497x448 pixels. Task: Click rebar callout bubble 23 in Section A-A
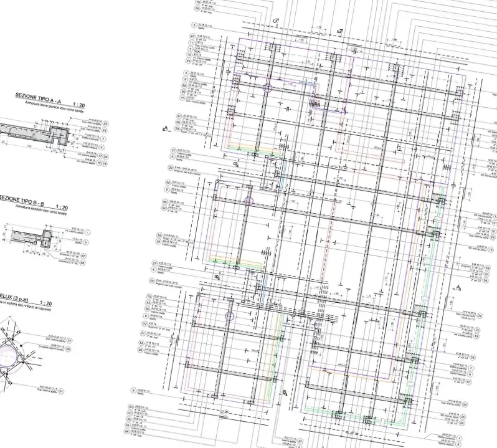coord(105,123)
